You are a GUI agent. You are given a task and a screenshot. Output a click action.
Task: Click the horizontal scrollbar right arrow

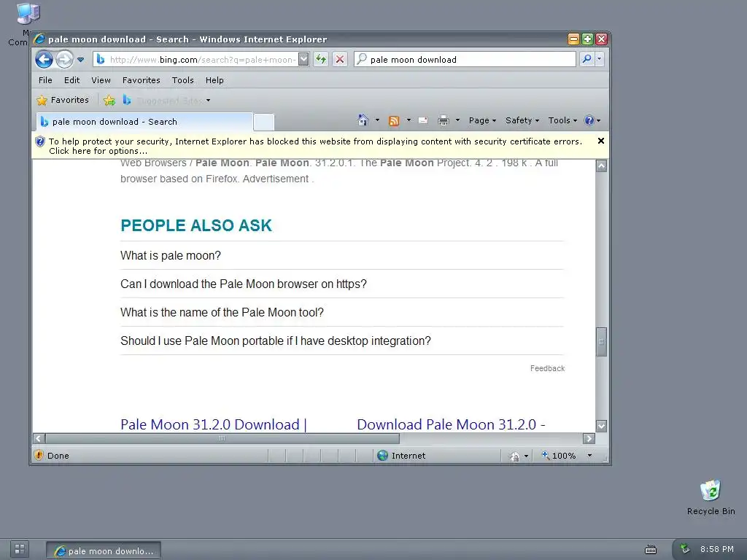(589, 438)
